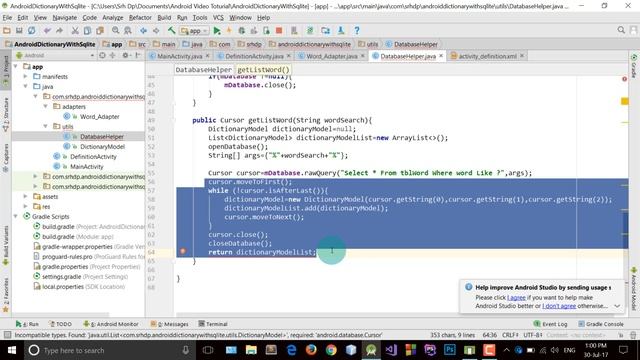Undo last action using toolbar arrow

(47, 31)
